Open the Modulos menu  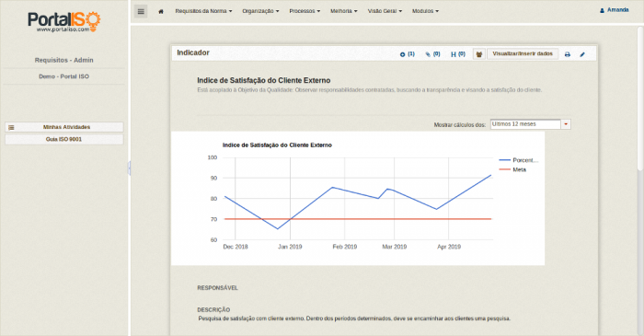pos(425,11)
